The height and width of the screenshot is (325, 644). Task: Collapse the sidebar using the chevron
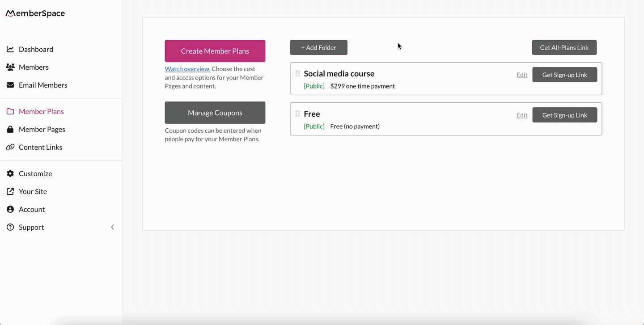pyautogui.click(x=112, y=227)
